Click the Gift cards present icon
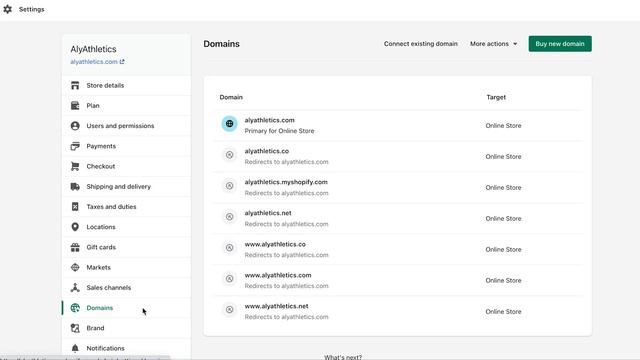Image resolution: width=640 pixels, height=360 pixels. (x=75, y=247)
